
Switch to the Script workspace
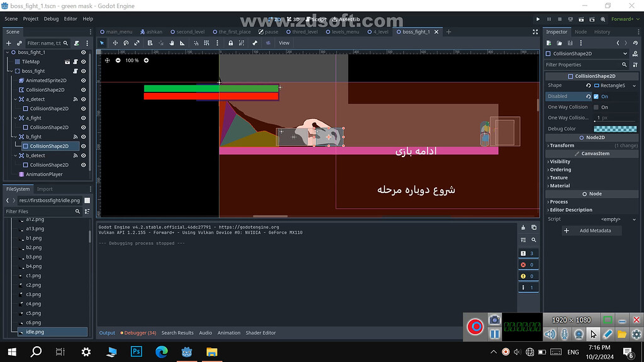[316, 19]
